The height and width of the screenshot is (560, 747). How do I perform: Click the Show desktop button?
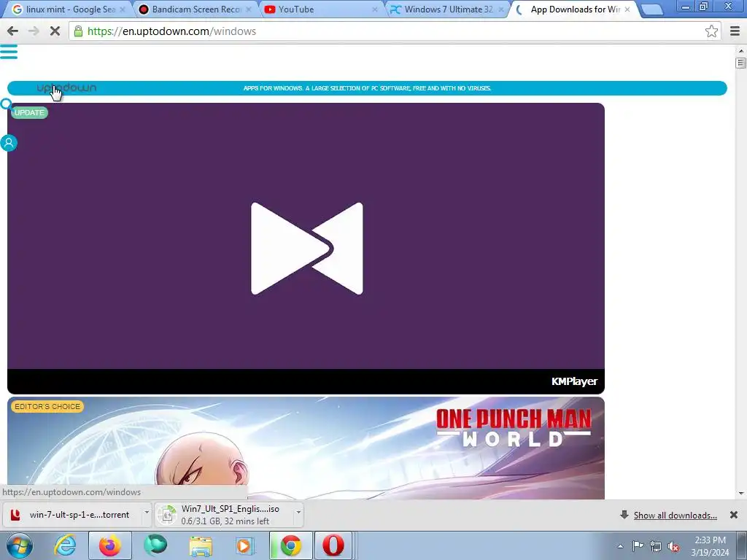point(743,545)
